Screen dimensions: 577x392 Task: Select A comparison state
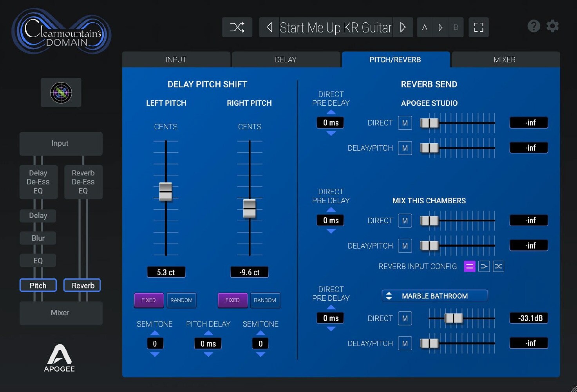[x=425, y=27]
